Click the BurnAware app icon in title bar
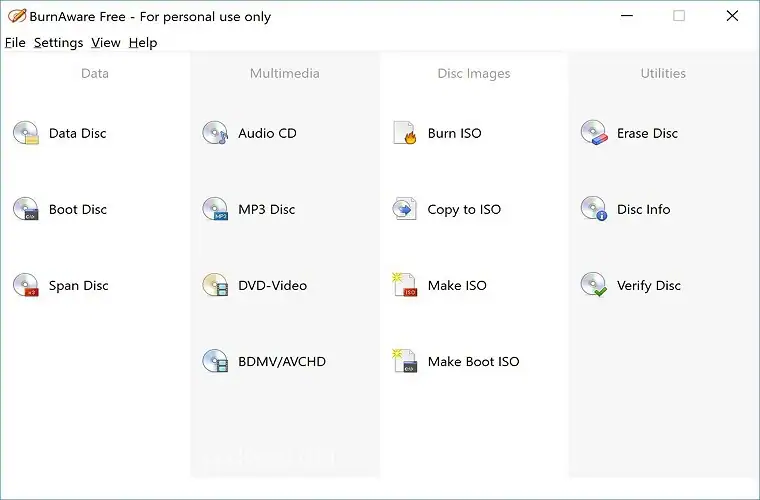The height and width of the screenshot is (500, 760). [16, 16]
